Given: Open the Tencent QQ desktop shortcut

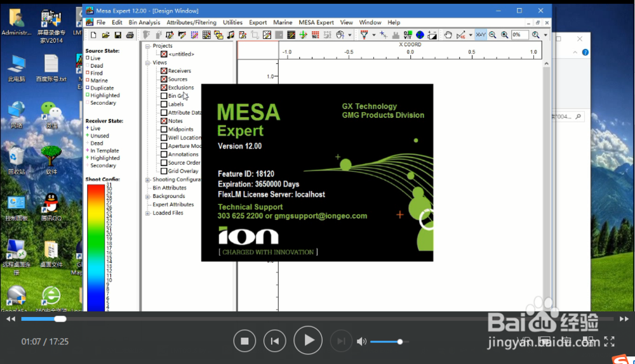Looking at the screenshot, I should 51,207.
